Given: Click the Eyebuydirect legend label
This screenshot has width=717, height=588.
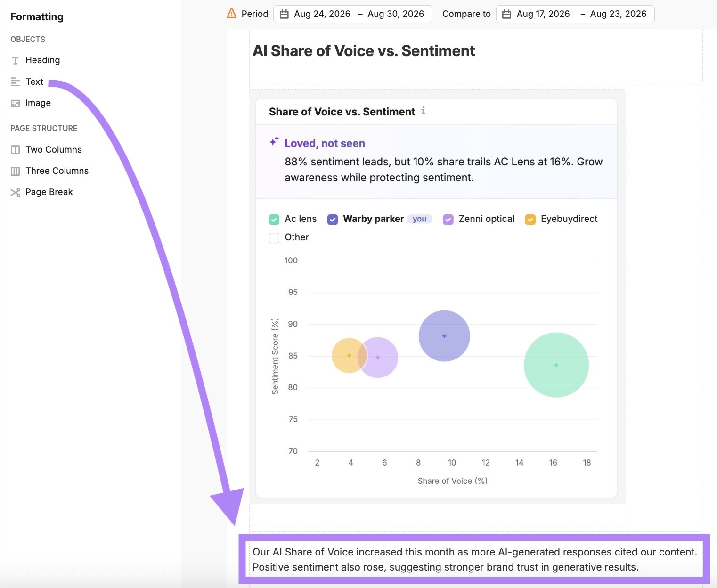Looking at the screenshot, I should 569,219.
